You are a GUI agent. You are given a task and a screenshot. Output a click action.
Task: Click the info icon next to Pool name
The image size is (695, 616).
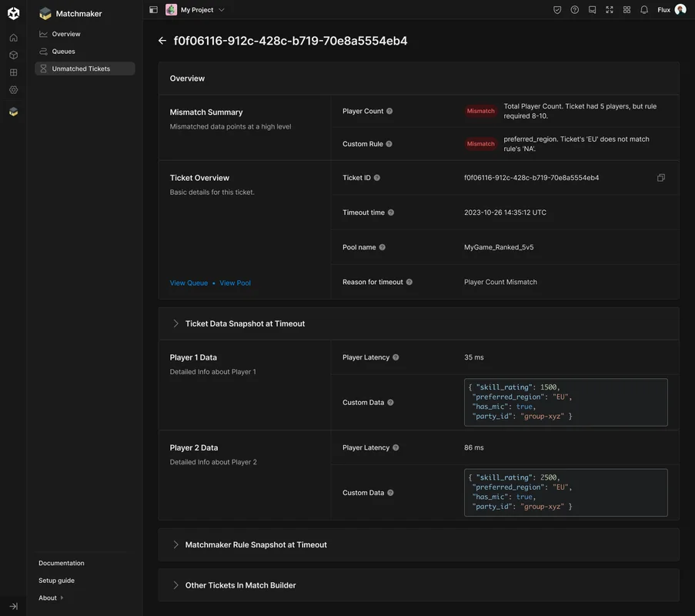pos(382,247)
